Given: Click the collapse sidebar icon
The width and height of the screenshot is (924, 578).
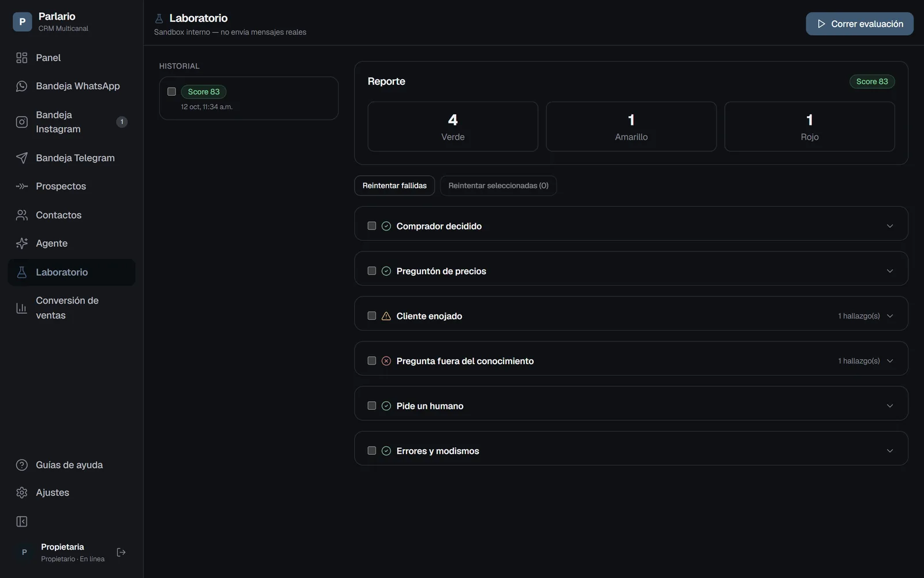Looking at the screenshot, I should (22, 522).
